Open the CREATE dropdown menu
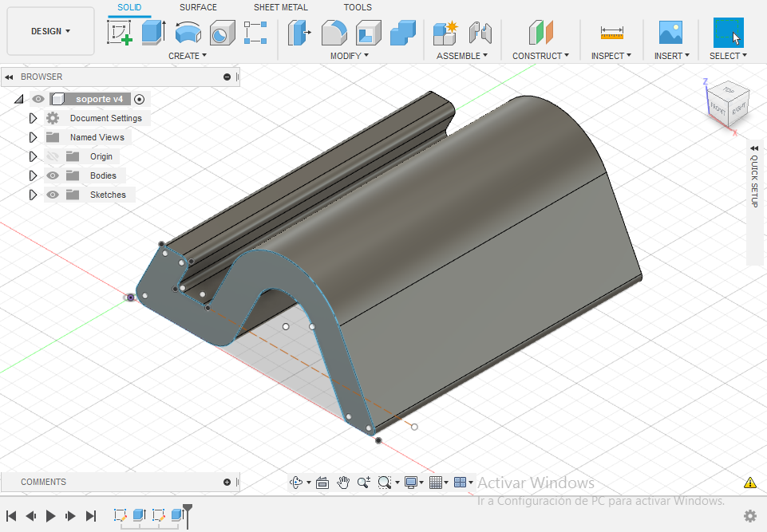767x532 pixels. (x=188, y=56)
